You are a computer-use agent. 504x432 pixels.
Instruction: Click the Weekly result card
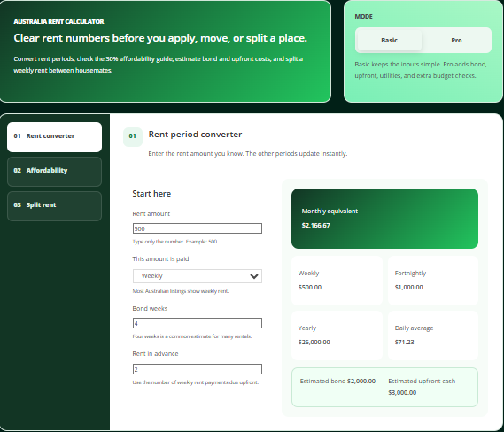337,281
